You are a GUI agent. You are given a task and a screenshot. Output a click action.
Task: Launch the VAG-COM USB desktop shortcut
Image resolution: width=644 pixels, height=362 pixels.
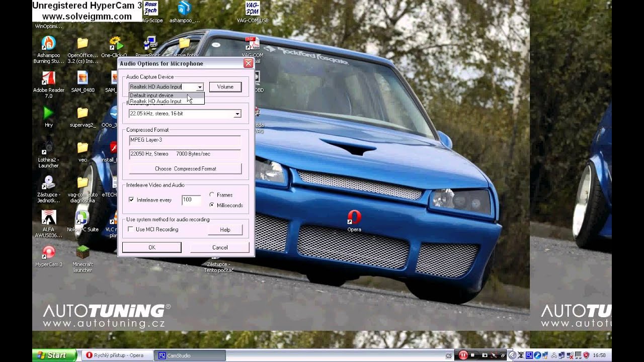pyautogui.click(x=252, y=12)
